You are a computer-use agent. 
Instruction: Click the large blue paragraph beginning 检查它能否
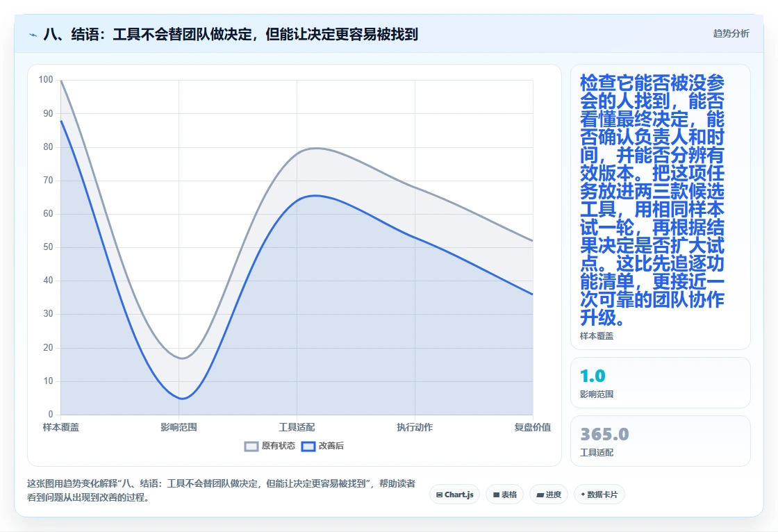click(x=652, y=199)
